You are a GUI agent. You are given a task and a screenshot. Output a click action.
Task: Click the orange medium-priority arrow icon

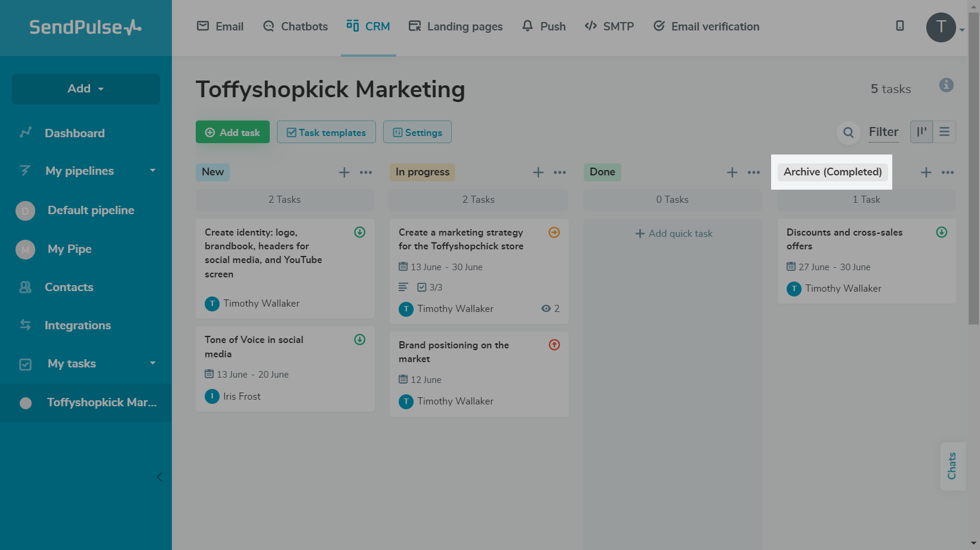point(554,233)
